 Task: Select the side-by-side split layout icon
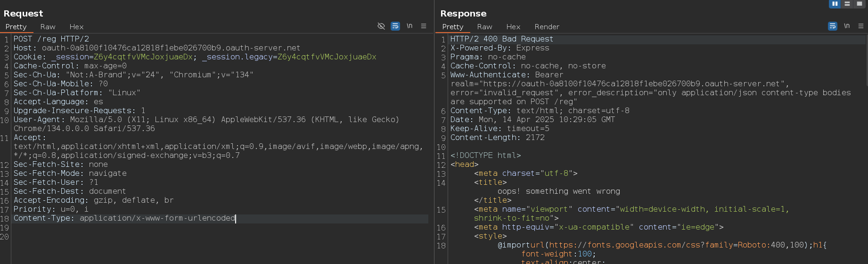835,4
